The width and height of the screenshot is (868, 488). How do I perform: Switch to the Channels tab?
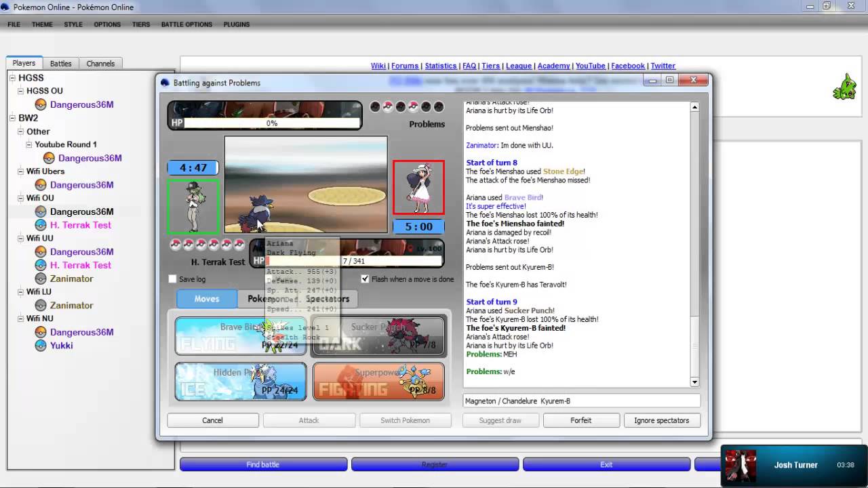click(x=100, y=63)
